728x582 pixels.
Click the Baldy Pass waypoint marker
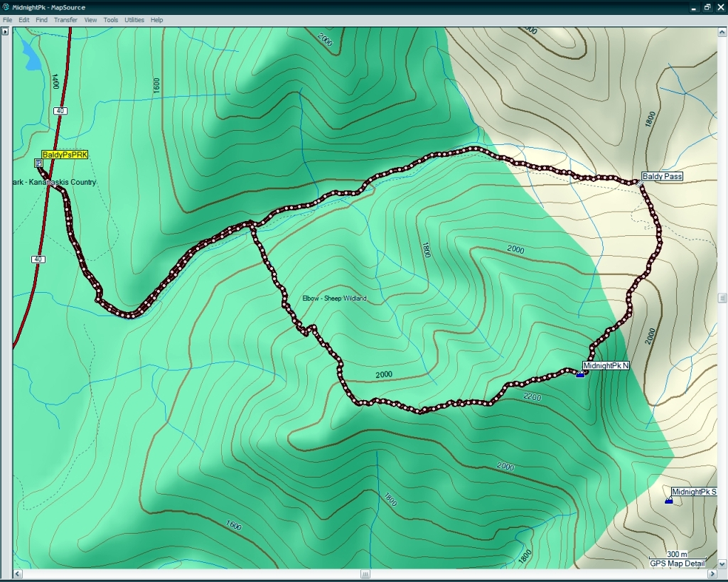click(640, 183)
